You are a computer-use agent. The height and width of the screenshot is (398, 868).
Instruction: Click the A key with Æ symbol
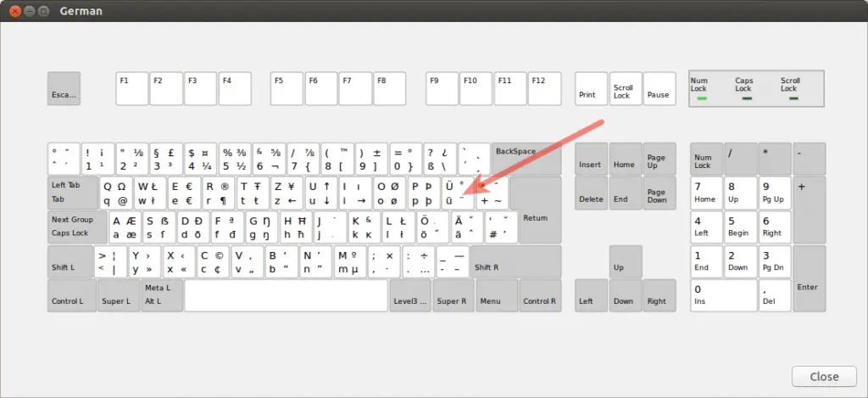pos(125,227)
